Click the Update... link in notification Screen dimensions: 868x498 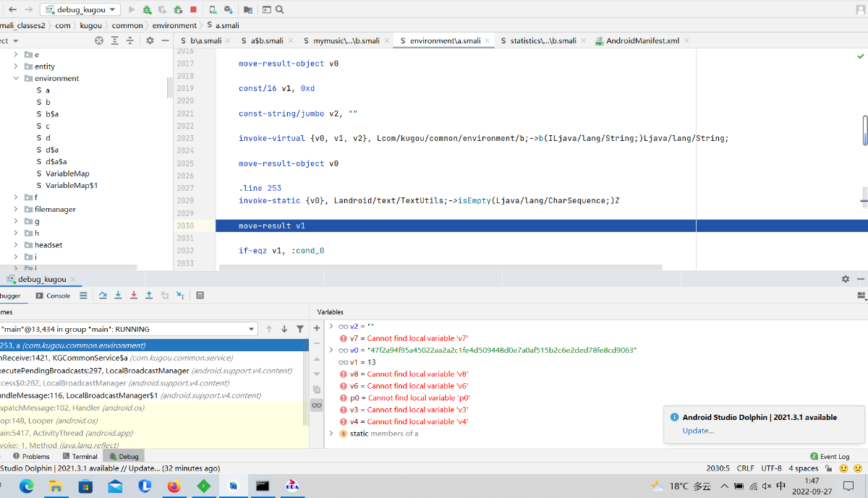click(698, 431)
